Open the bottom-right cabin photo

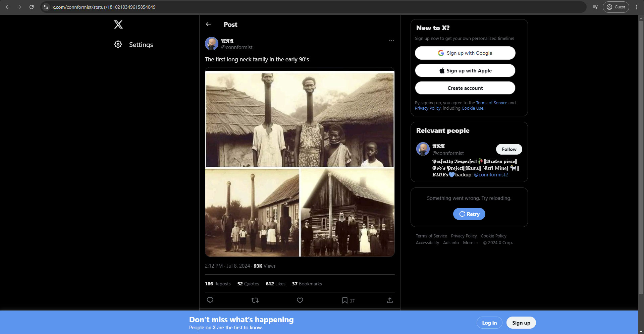tap(347, 213)
